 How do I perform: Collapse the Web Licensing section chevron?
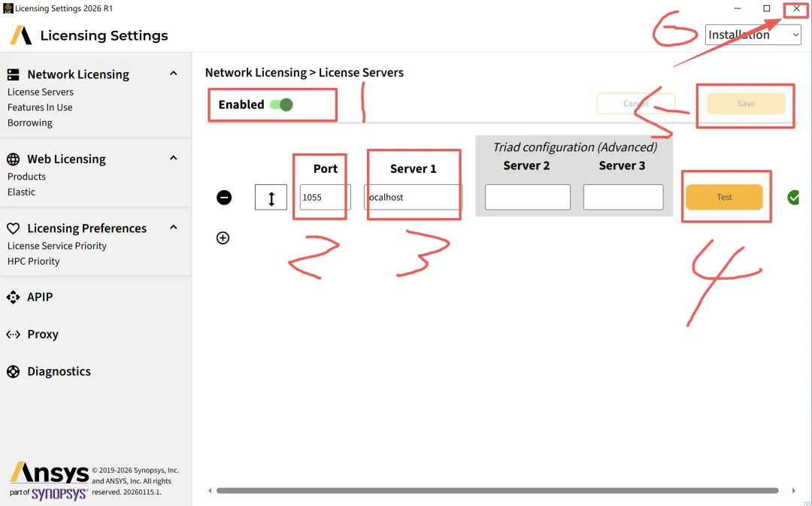[x=174, y=158]
